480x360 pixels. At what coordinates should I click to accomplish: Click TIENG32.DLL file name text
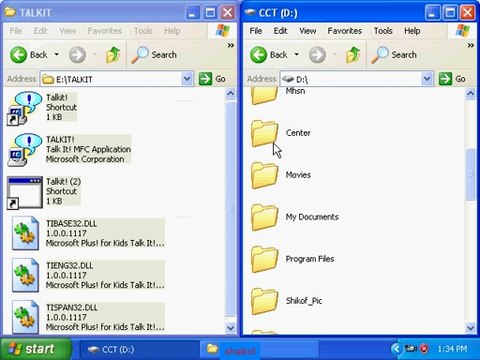(70, 265)
